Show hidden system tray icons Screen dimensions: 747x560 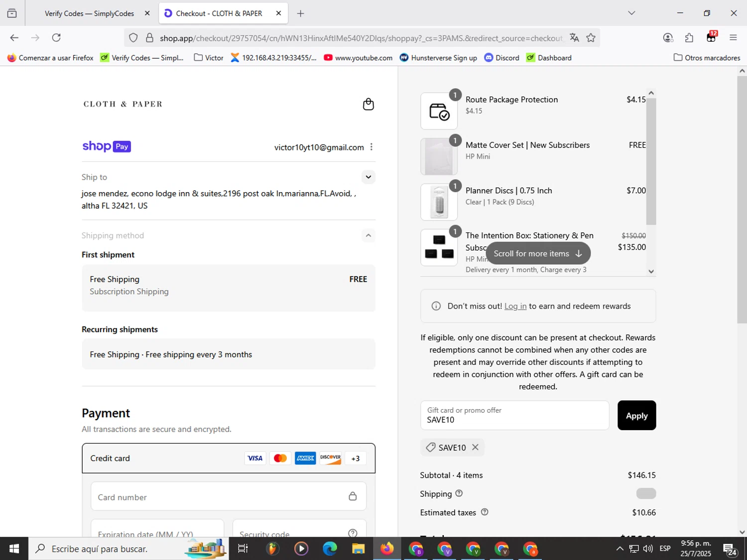point(620,549)
